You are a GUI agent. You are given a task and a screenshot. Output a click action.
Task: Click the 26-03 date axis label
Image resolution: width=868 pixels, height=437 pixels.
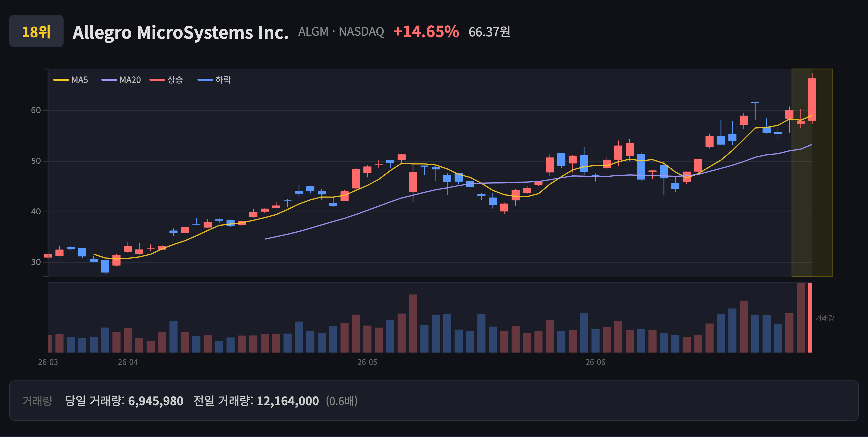[x=48, y=362]
